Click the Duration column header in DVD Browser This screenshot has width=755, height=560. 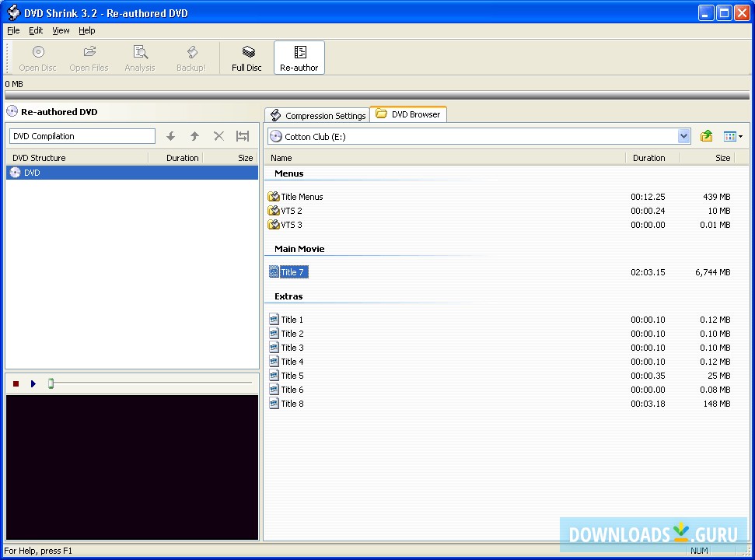(x=652, y=158)
